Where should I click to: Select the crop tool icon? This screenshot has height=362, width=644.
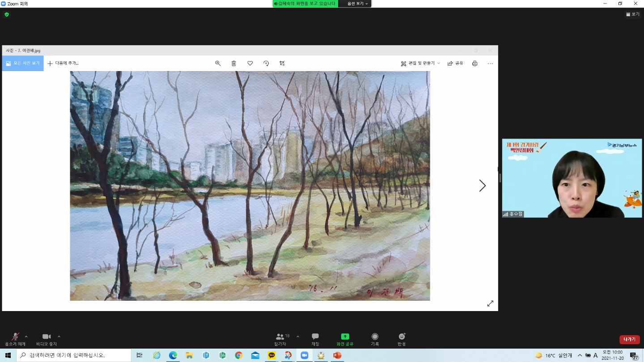click(x=282, y=63)
